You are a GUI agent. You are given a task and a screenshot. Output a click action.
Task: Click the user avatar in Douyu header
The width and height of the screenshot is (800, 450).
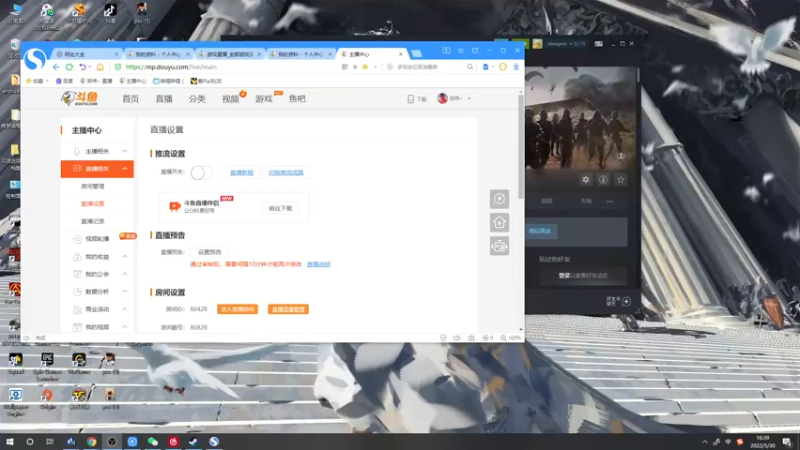pos(442,98)
